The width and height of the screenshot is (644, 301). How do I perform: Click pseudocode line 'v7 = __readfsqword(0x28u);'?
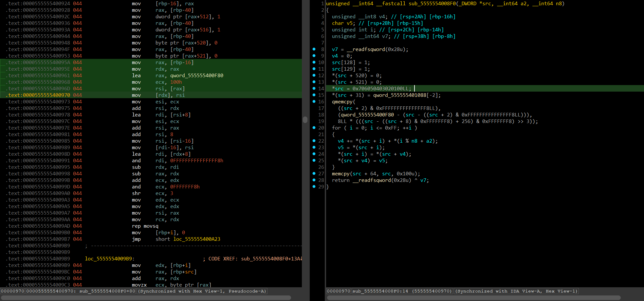click(x=370, y=49)
